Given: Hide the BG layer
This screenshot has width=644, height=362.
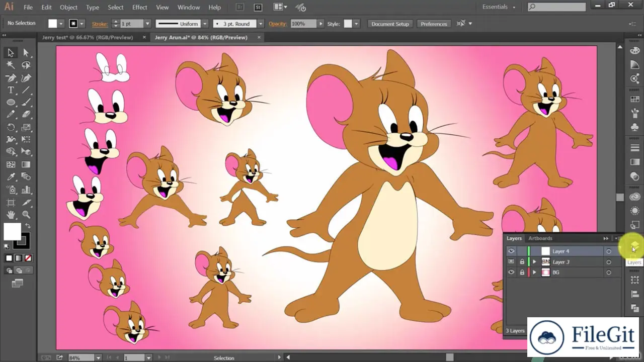Looking at the screenshot, I should (x=511, y=272).
